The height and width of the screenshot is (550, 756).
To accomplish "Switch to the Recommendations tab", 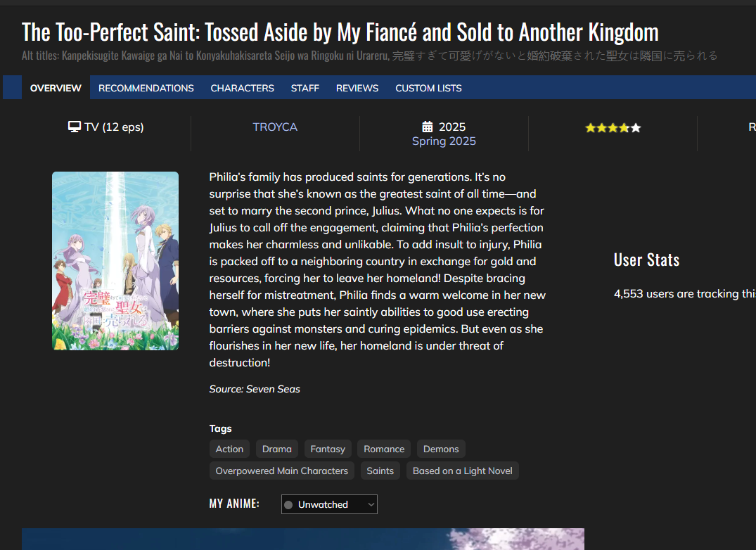I will click(146, 88).
